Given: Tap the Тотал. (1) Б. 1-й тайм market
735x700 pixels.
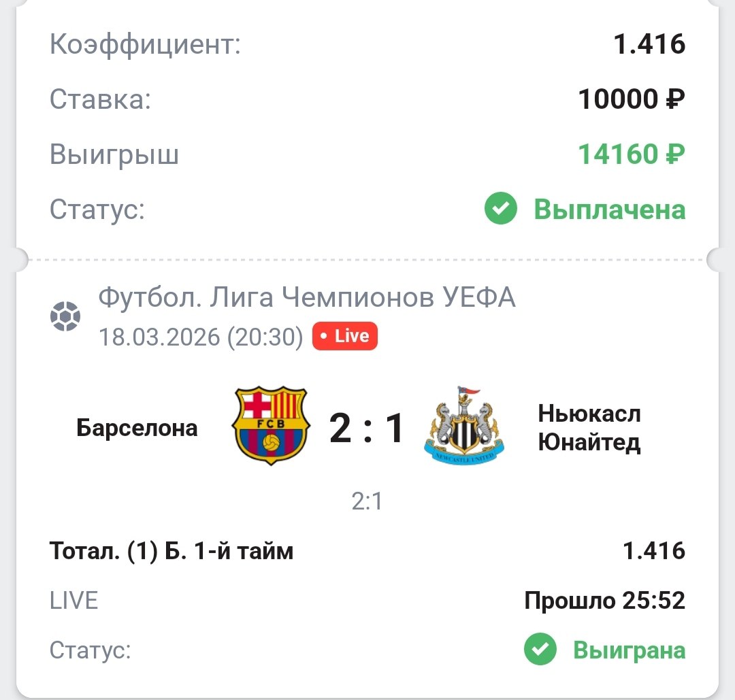Looking at the screenshot, I should pos(171,550).
